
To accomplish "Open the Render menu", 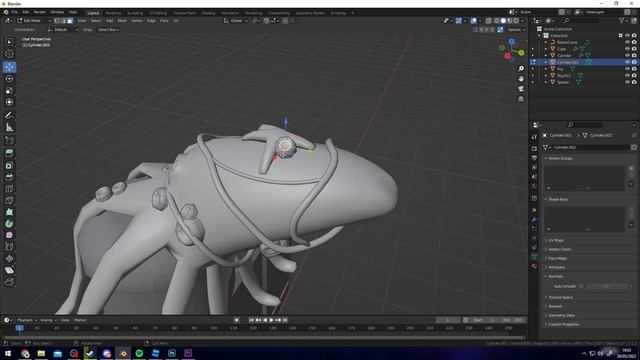I will coord(40,12).
